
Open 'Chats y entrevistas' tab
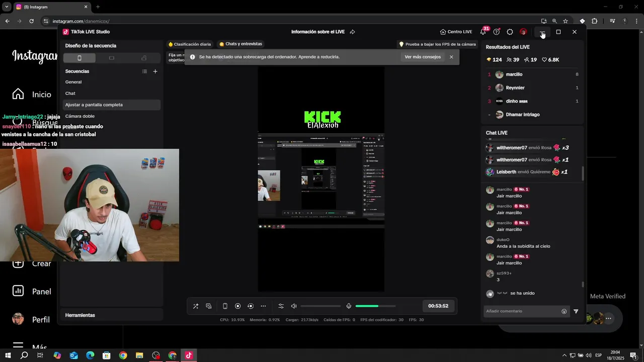click(x=240, y=44)
